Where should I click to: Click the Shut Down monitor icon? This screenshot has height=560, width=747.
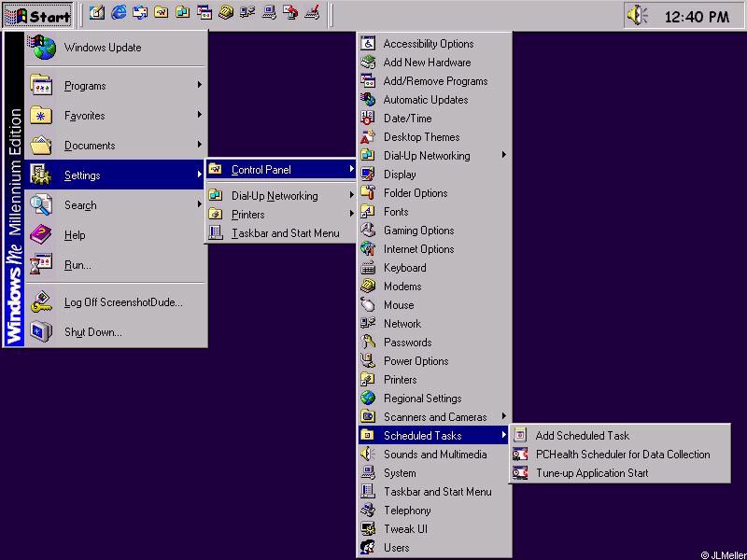(41, 332)
